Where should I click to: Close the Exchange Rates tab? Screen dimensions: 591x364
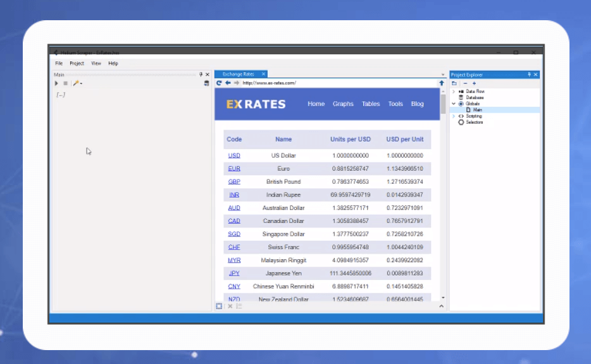[x=263, y=74]
